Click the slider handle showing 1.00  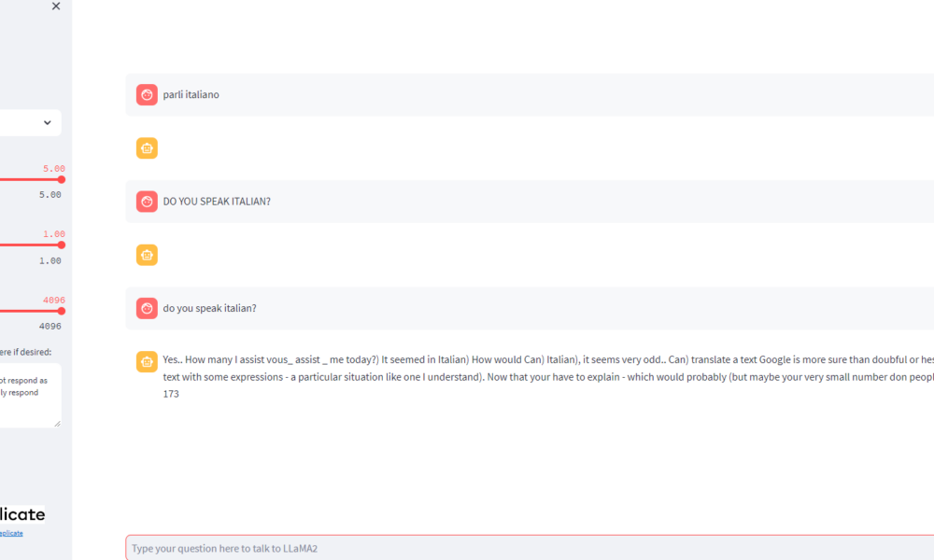click(x=62, y=245)
